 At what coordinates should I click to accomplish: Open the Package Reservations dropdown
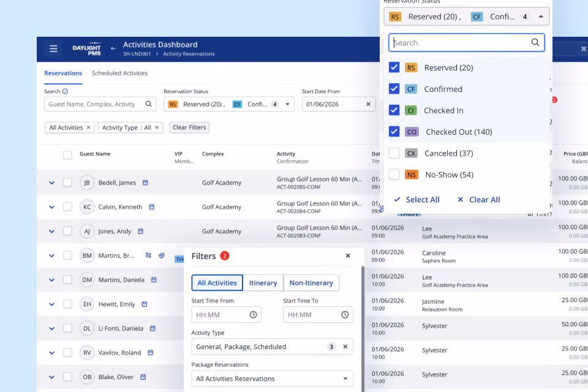click(272, 379)
